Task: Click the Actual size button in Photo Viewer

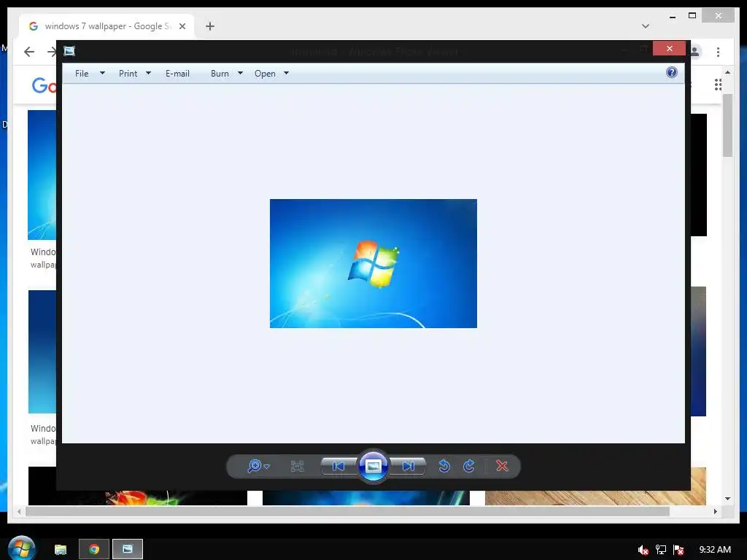Action: (x=298, y=466)
